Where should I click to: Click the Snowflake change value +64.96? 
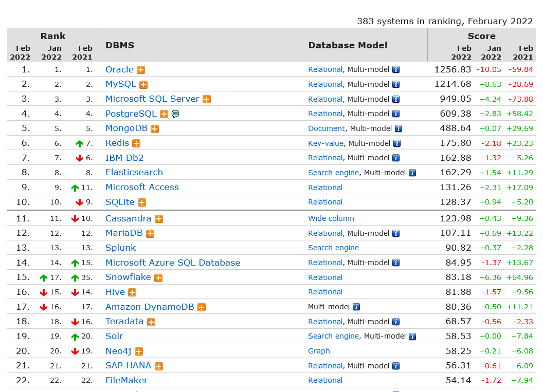520,277
